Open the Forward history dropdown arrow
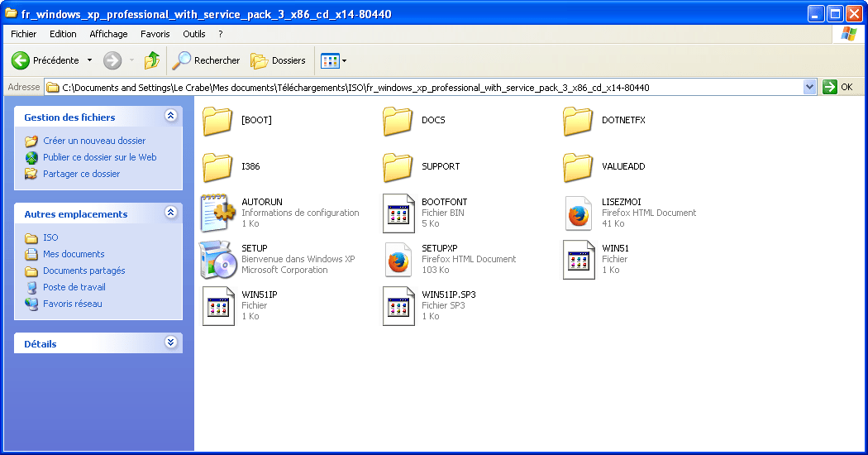 point(131,60)
